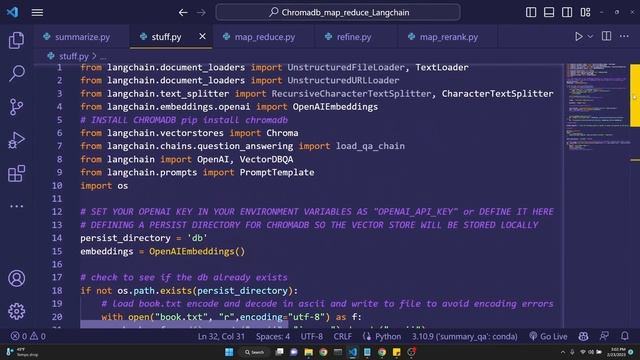Open the Manage gear menu
The height and width of the screenshot is (360, 640).
[x=16, y=311]
